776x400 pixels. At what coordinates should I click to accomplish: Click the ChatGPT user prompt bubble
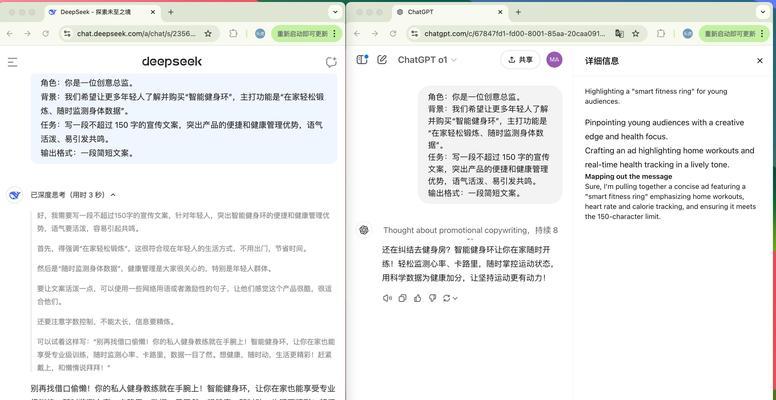click(490, 145)
